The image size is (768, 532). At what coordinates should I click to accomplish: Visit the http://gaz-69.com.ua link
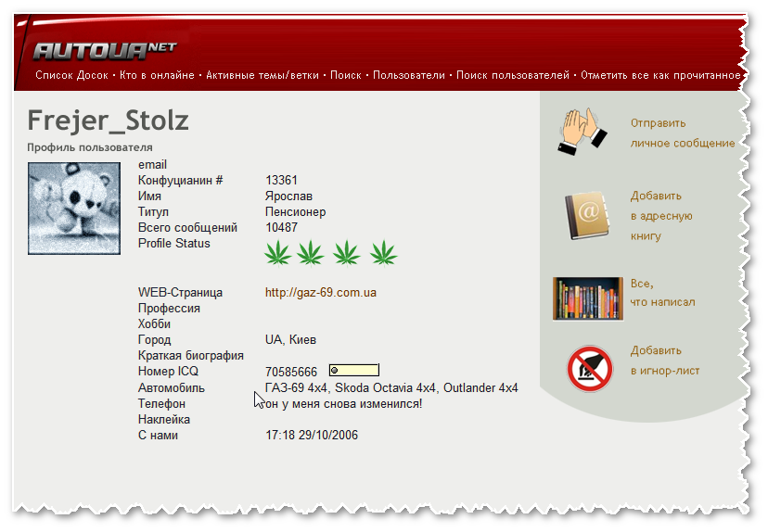click(x=320, y=292)
